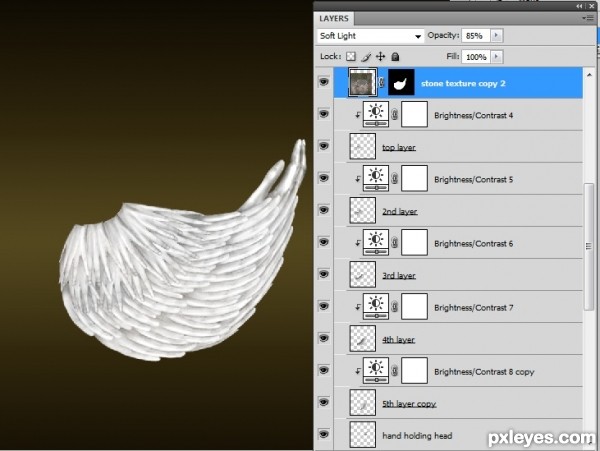The image size is (600, 451).
Task: Select the top layer name
Action: pos(399,147)
